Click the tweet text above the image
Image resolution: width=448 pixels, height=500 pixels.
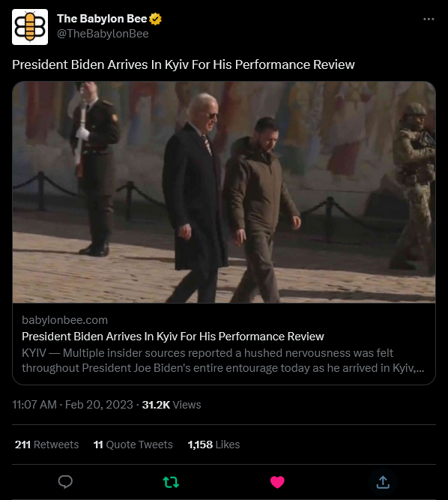tap(184, 64)
